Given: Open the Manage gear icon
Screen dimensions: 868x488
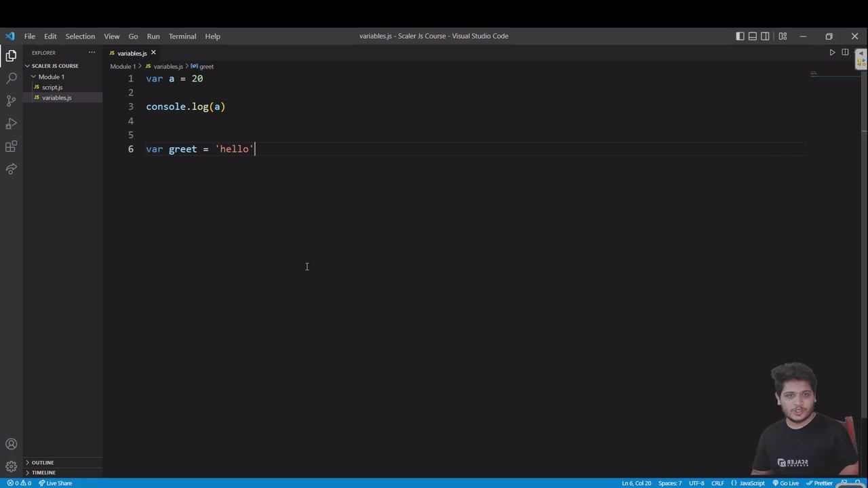Looking at the screenshot, I should tap(11, 466).
